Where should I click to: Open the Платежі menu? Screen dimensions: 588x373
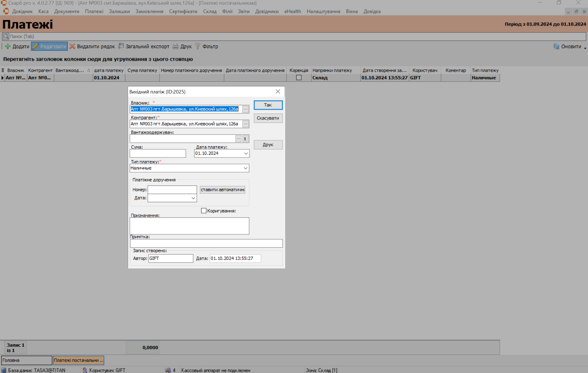(x=94, y=11)
